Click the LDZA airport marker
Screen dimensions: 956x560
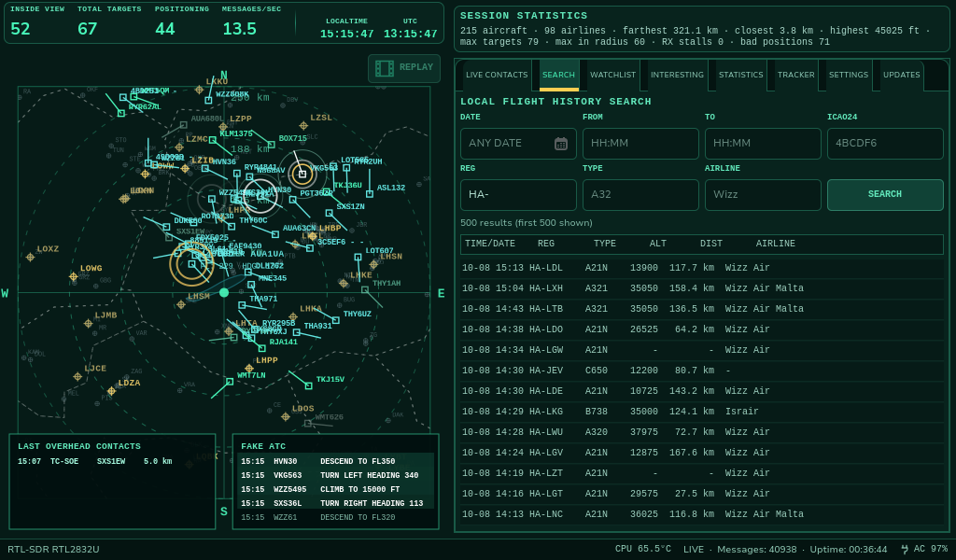coord(111,391)
